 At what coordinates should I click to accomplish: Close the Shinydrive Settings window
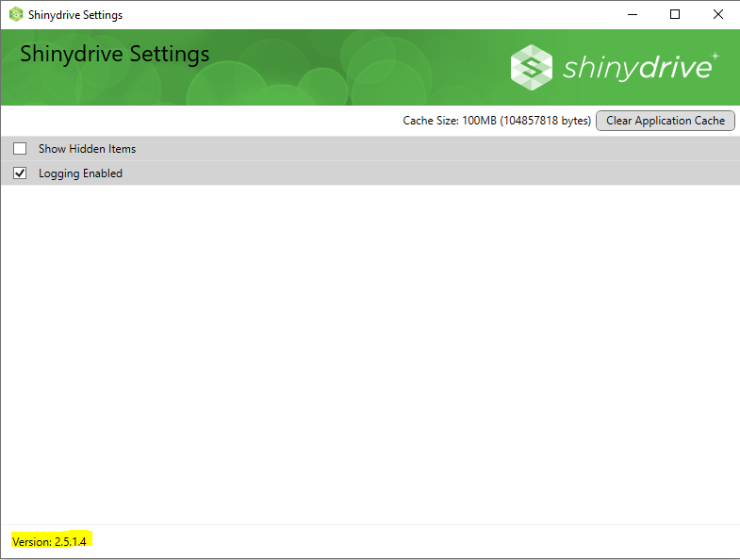point(718,15)
